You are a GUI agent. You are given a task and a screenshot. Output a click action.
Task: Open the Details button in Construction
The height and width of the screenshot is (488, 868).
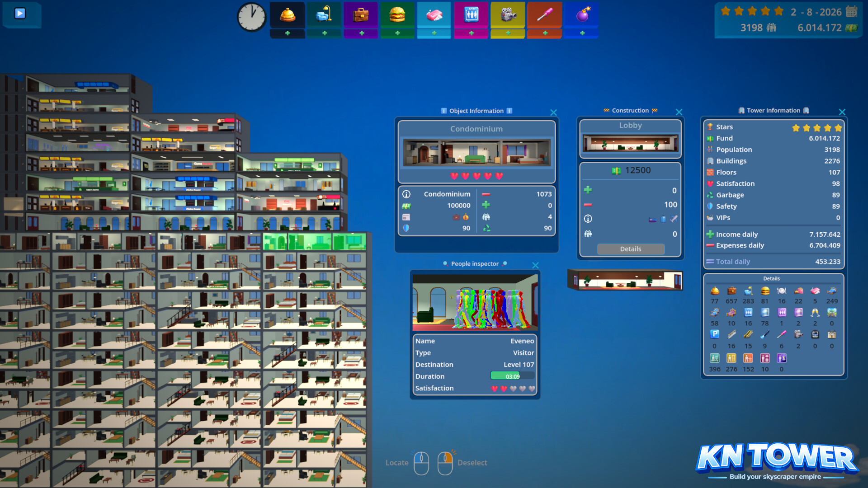coord(631,249)
